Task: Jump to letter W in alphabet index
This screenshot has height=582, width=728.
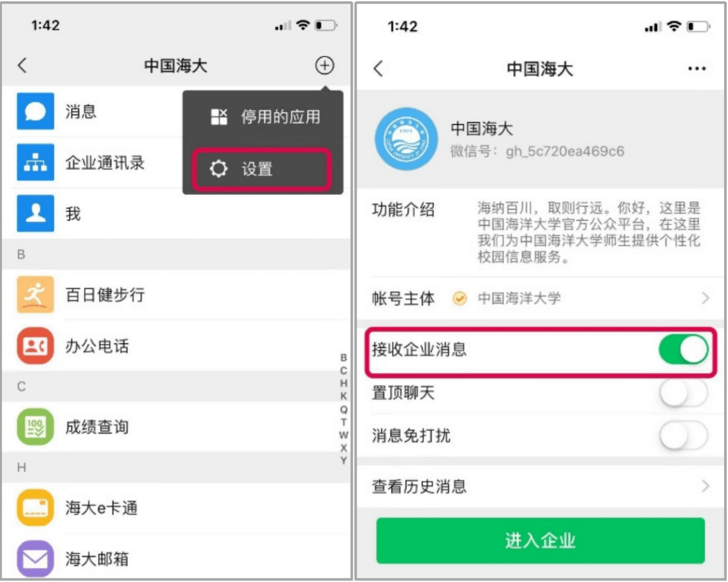Action: point(343,435)
